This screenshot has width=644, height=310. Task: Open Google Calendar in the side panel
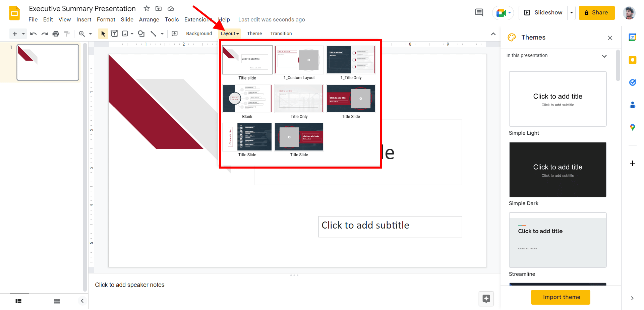(633, 38)
